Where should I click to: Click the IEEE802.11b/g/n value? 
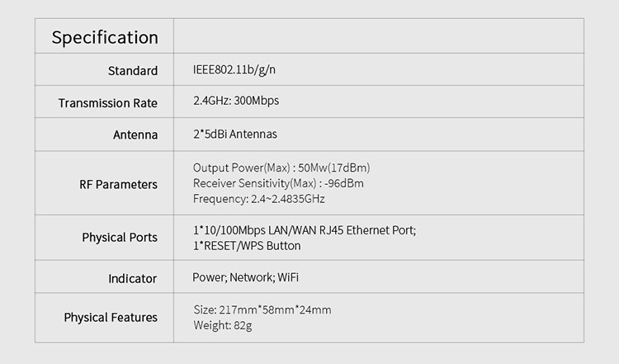pyautogui.click(x=234, y=70)
